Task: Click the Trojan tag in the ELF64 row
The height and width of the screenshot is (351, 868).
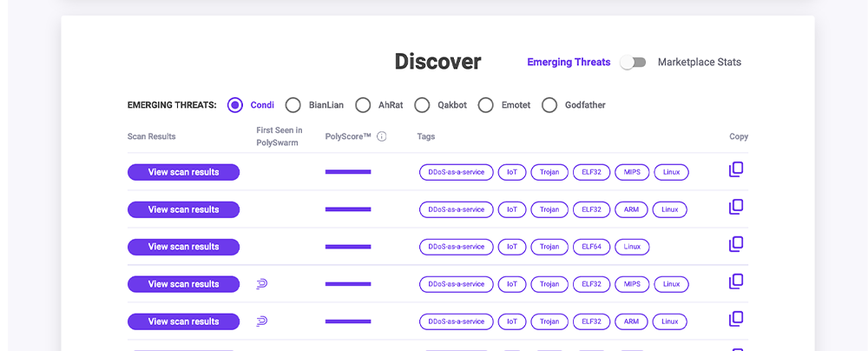Action: click(549, 247)
